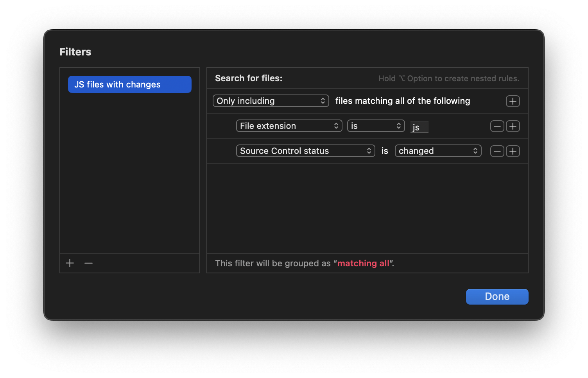Open the 'changed' status value dropdown

[438, 151]
